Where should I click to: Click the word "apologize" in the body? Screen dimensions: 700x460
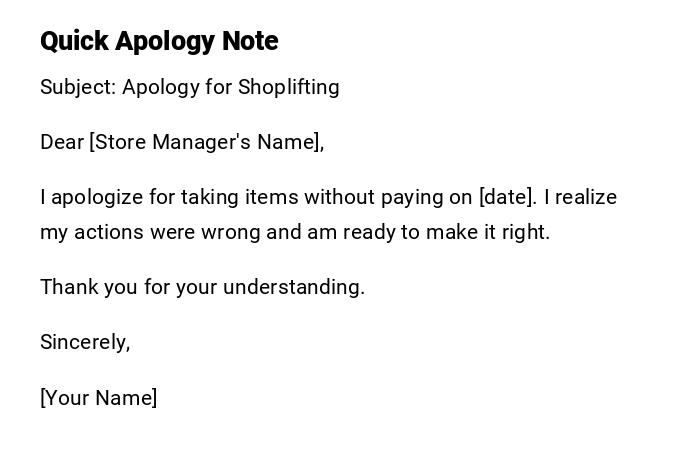97,197
